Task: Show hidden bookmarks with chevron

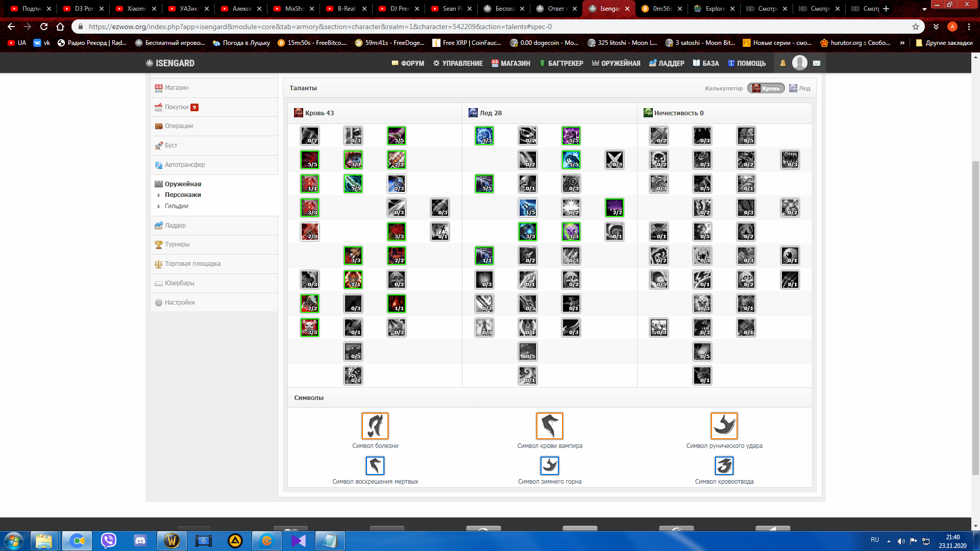Action: tap(902, 43)
